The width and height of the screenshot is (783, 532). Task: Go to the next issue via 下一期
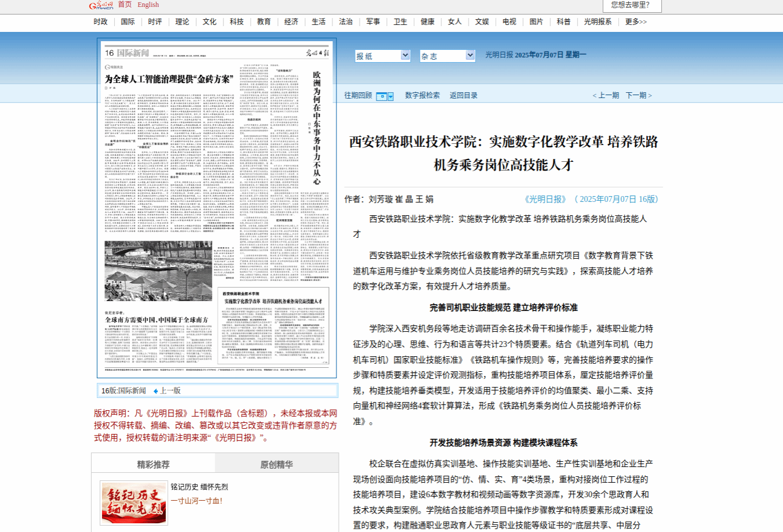point(639,96)
